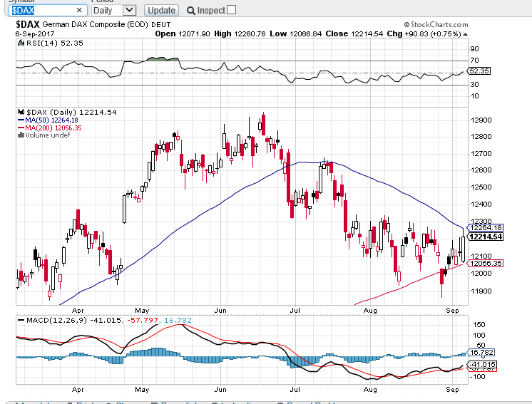The width and height of the screenshot is (532, 404).
Task: Click the Update button
Action: click(161, 11)
